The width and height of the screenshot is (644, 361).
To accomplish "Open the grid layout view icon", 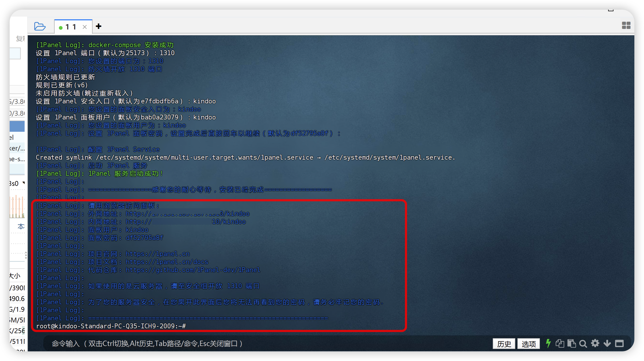I will click(x=626, y=25).
